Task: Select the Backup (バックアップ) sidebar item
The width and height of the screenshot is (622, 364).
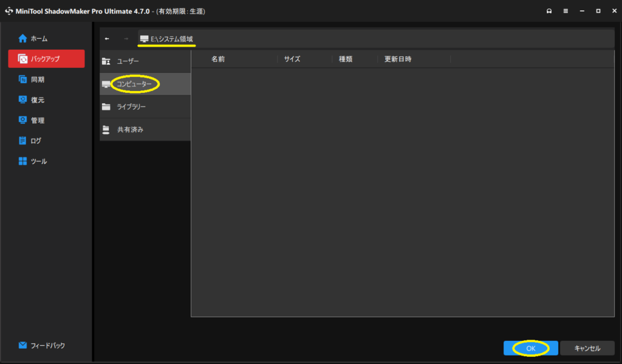Action: pyautogui.click(x=46, y=59)
